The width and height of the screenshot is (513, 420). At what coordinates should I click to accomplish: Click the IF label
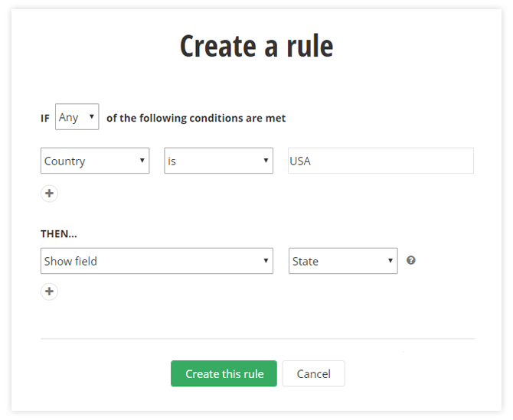click(x=45, y=119)
